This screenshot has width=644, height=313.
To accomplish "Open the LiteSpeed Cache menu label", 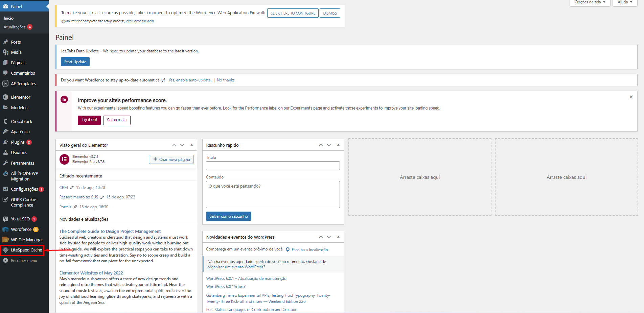I will [26, 250].
